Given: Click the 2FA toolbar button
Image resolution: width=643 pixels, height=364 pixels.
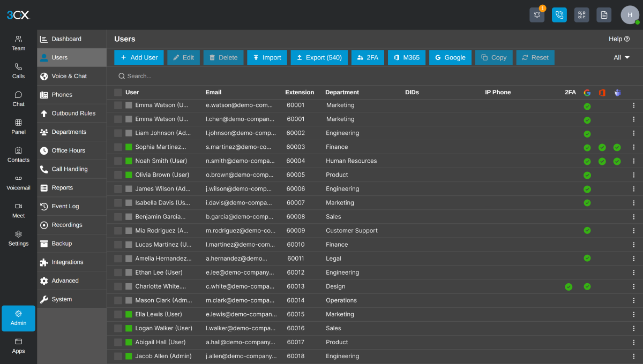Looking at the screenshot, I should click(368, 57).
